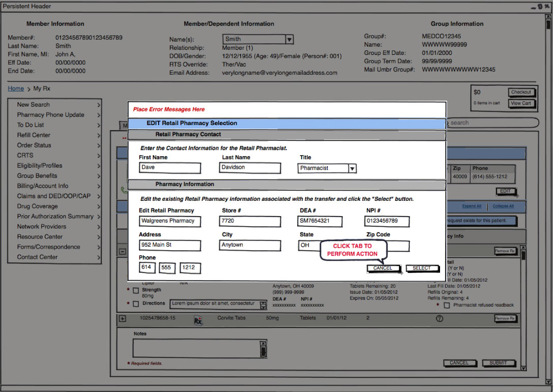Screen dimensions: 553x392
Task: Open Network Providers menu item
Action: click(x=54, y=227)
